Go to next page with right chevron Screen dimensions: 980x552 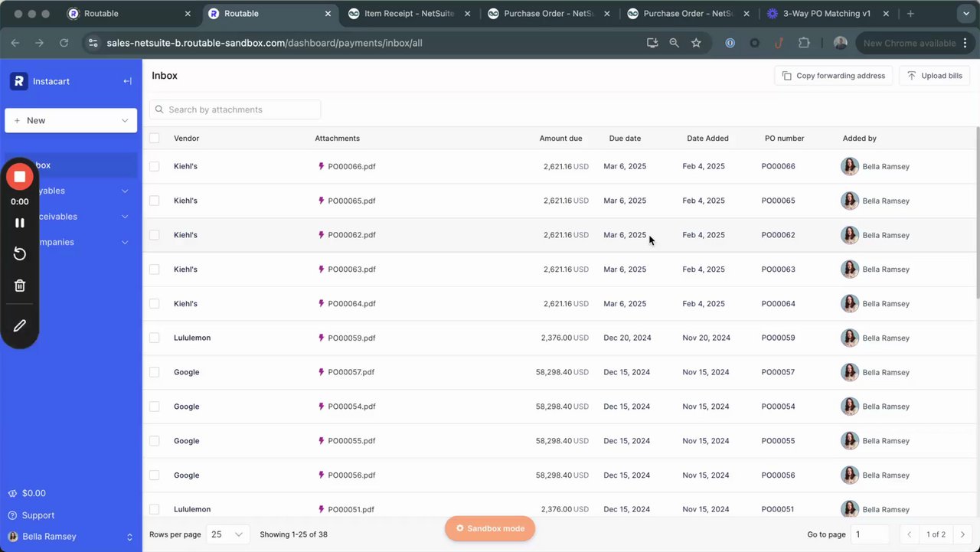(x=962, y=534)
